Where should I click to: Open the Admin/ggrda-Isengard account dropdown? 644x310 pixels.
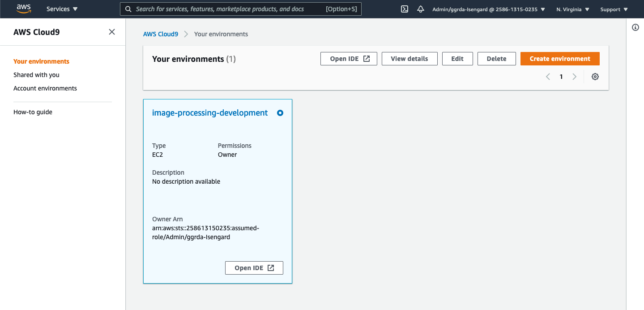[x=489, y=9]
